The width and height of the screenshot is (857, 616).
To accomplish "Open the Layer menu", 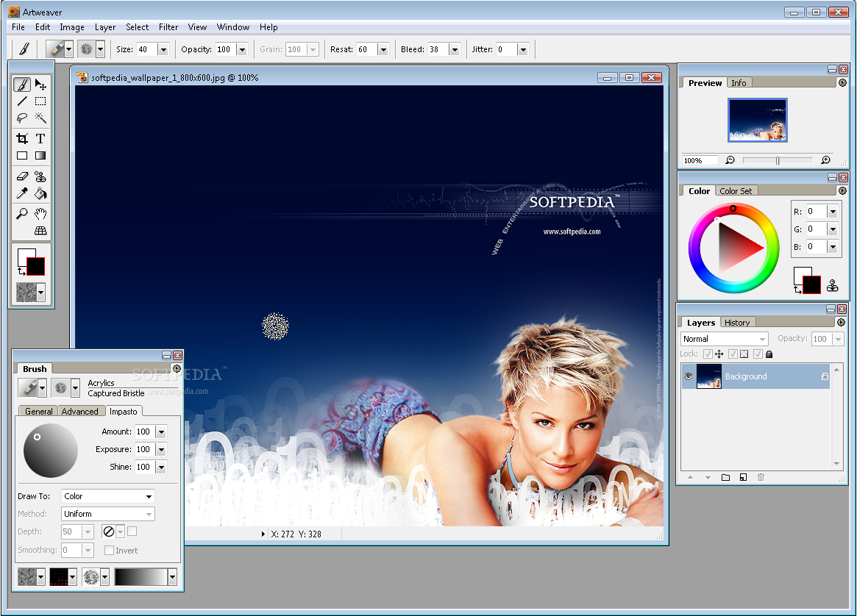I will 105,26.
